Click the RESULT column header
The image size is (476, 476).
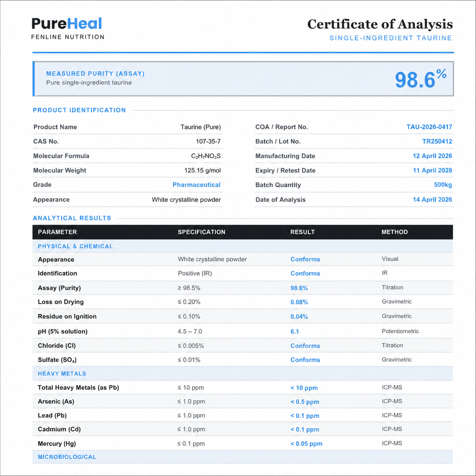[303, 232]
